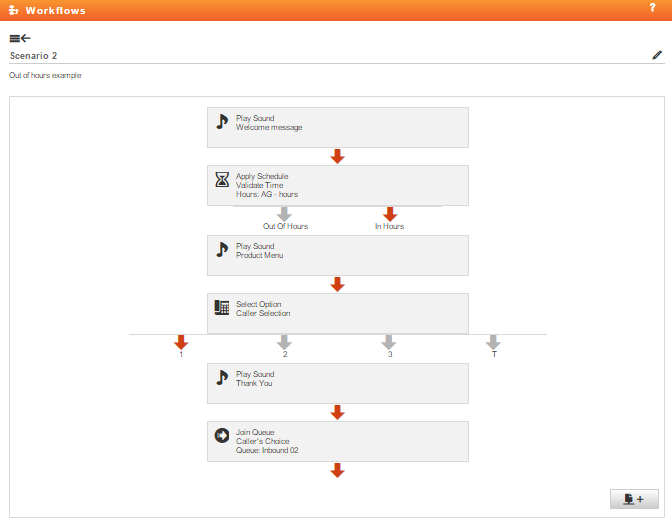The image size is (672, 526).
Task: Click the Apply Schedule hourglass icon
Action: tap(222, 180)
